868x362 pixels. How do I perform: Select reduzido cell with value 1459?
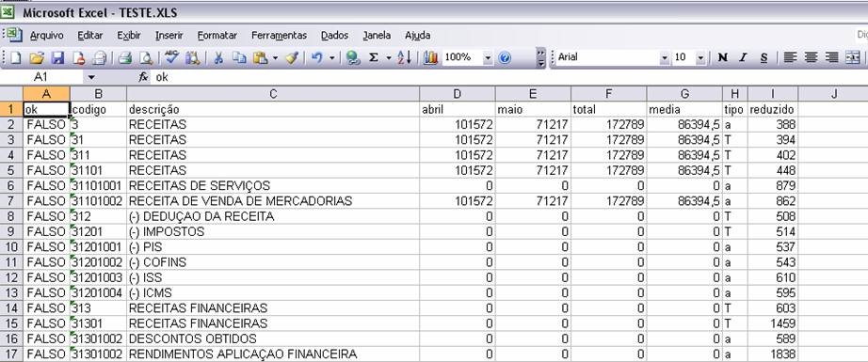click(x=773, y=323)
